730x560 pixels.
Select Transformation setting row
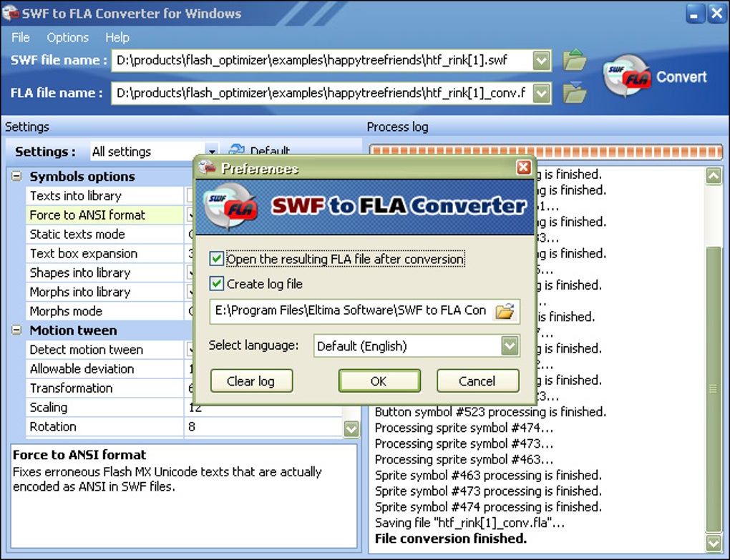pos(104,388)
